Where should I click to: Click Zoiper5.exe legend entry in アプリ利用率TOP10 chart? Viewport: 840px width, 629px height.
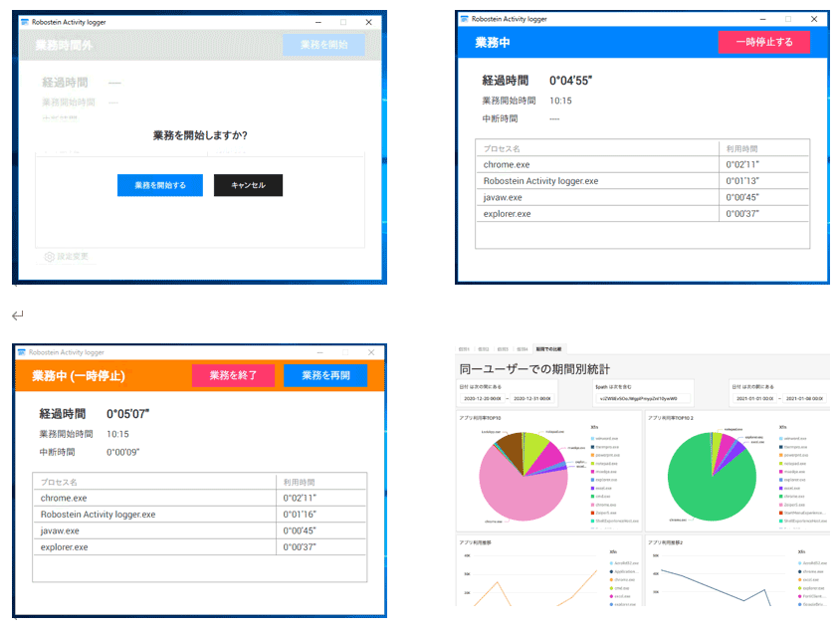pyautogui.click(x=604, y=513)
